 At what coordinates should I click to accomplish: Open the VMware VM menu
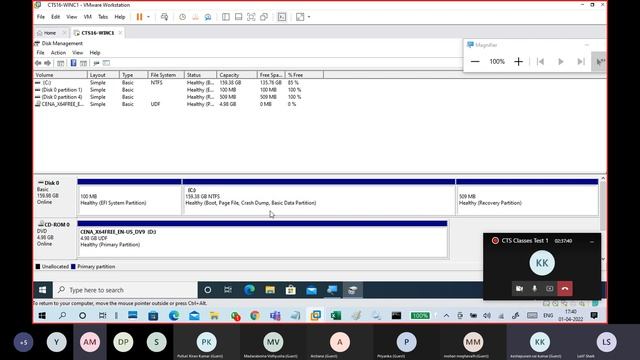point(87,17)
